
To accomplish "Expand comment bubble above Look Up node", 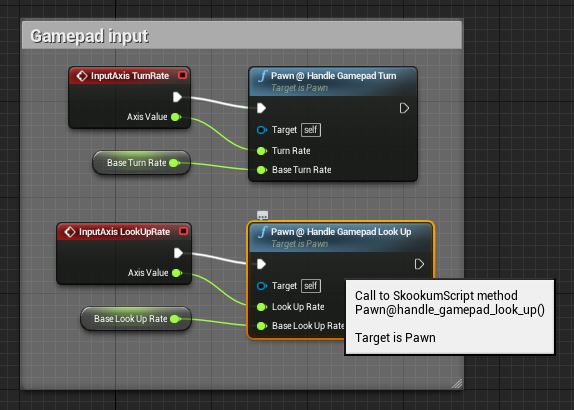I will 262,215.
